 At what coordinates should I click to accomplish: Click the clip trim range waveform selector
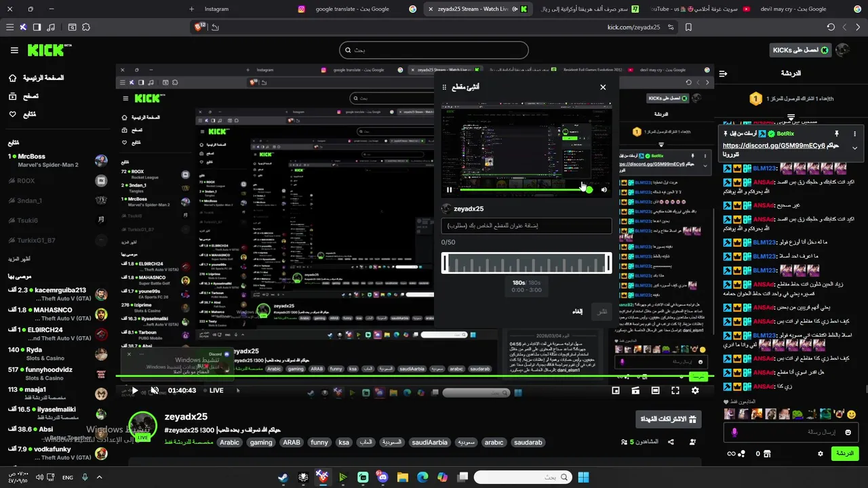point(526,263)
